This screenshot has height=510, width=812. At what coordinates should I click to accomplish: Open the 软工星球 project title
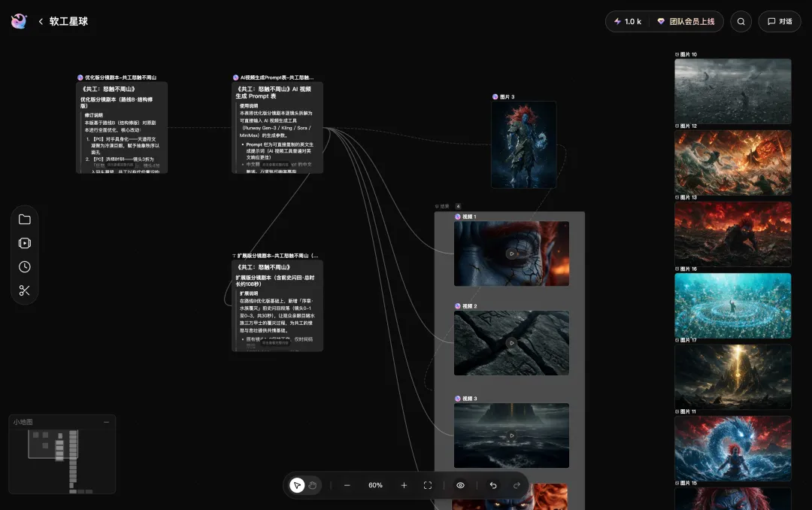tap(68, 21)
